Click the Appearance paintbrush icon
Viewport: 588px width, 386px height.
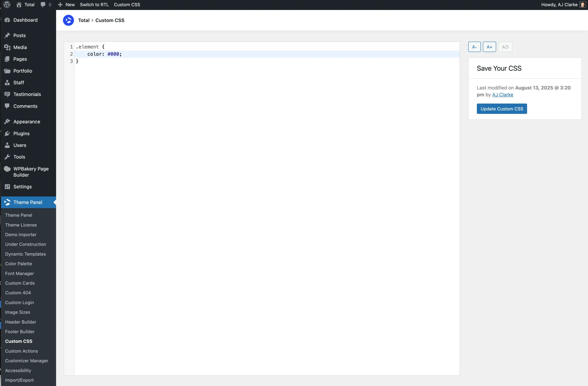pos(7,121)
